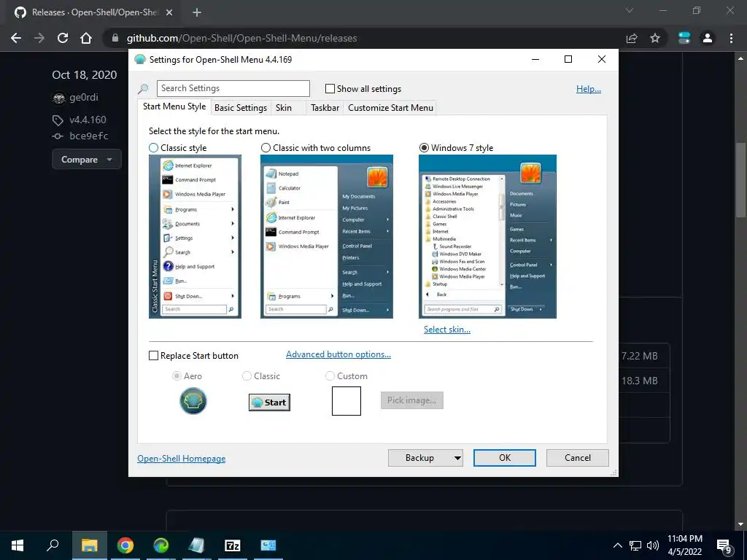747x560 pixels.
Task: Click Chrome's forward arrow
Action: click(39, 38)
